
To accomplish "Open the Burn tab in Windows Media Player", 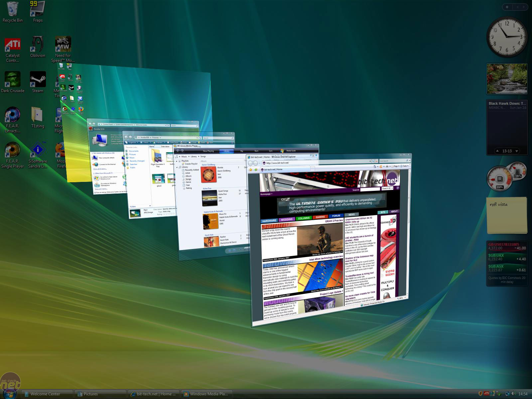I will (256, 151).
